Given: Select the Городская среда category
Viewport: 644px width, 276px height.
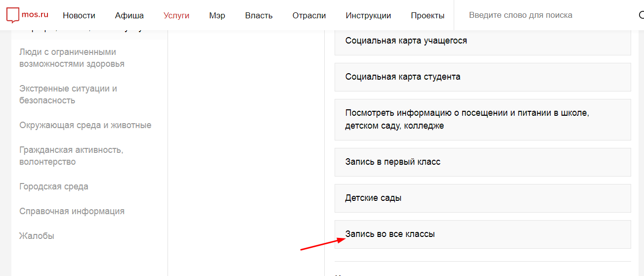Looking at the screenshot, I should [54, 186].
